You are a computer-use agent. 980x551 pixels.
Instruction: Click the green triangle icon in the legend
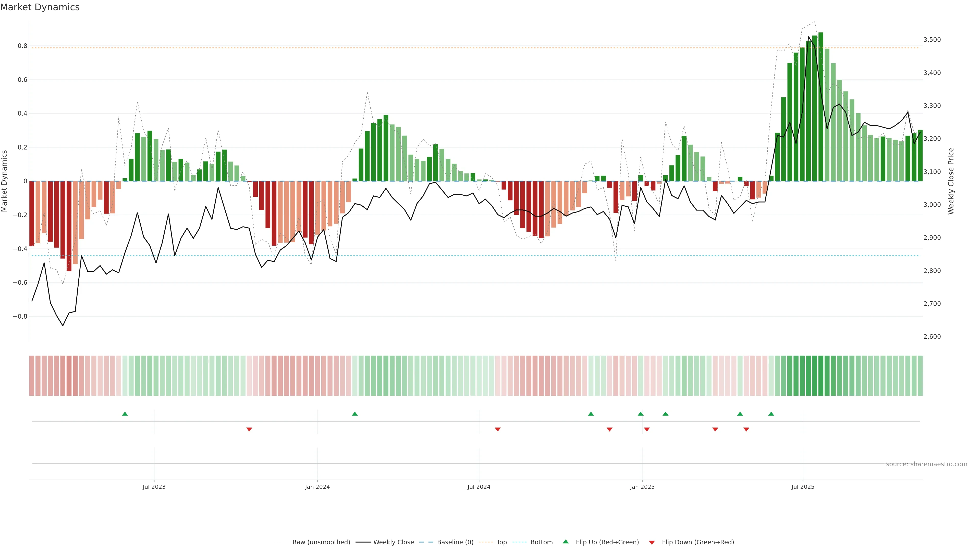coord(566,542)
